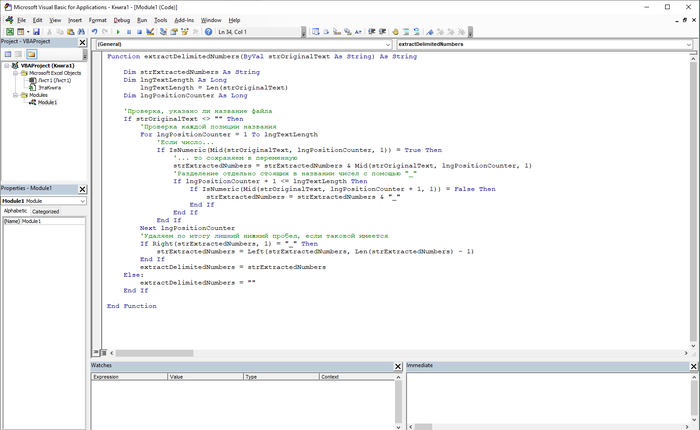
Task: Close the Watches panel
Action: [397, 366]
